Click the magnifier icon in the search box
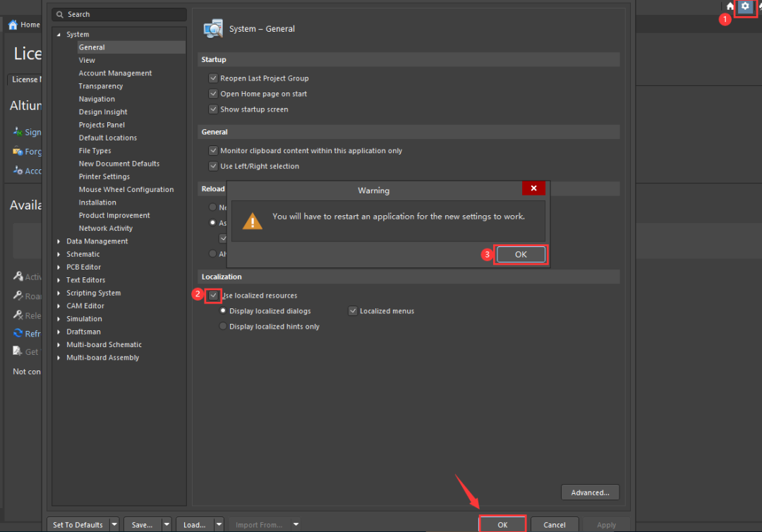 (61, 14)
